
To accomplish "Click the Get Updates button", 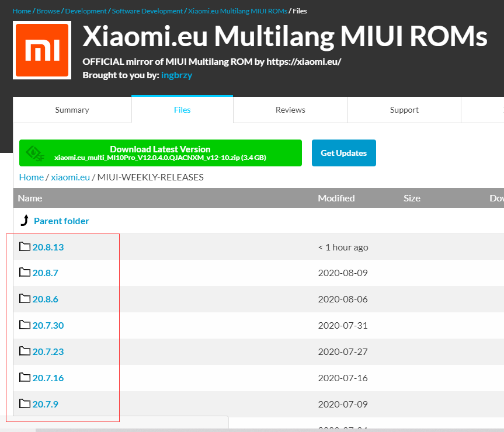I will click(x=343, y=153).
